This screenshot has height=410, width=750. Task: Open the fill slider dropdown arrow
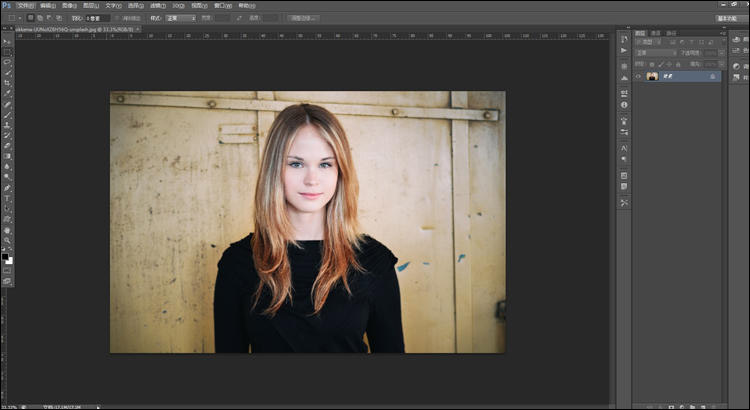click(x=721, y=64)
